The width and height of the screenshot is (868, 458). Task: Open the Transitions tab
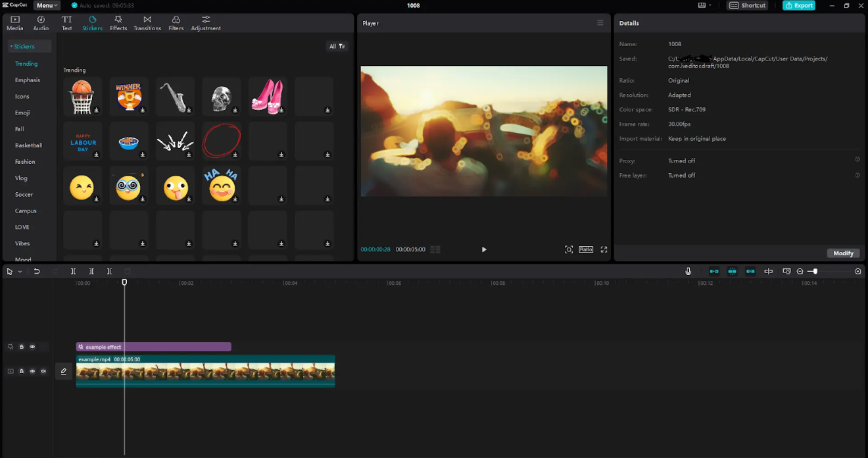click(147, 23)
